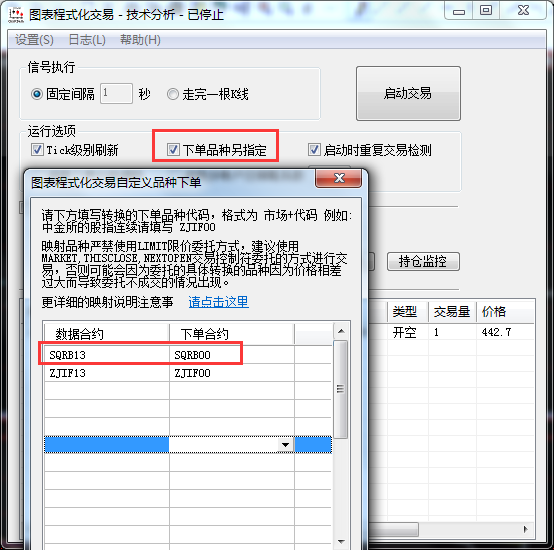
Task: Click the scroll up arrow of contract list
Action: pos(341,331)
